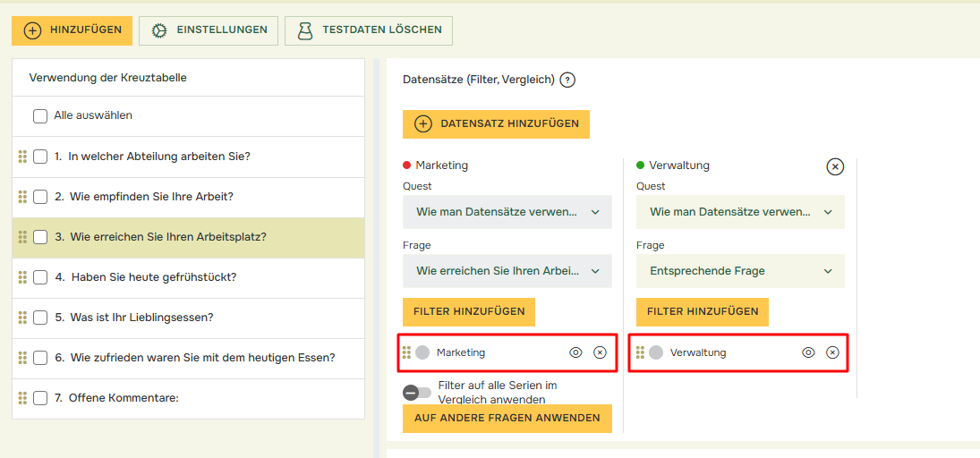Image resolution: width=980 pixels, height=458 pixels.
Task: Toggle visibility eye of Verwaltung filter
Action: [x=808, y=352]
